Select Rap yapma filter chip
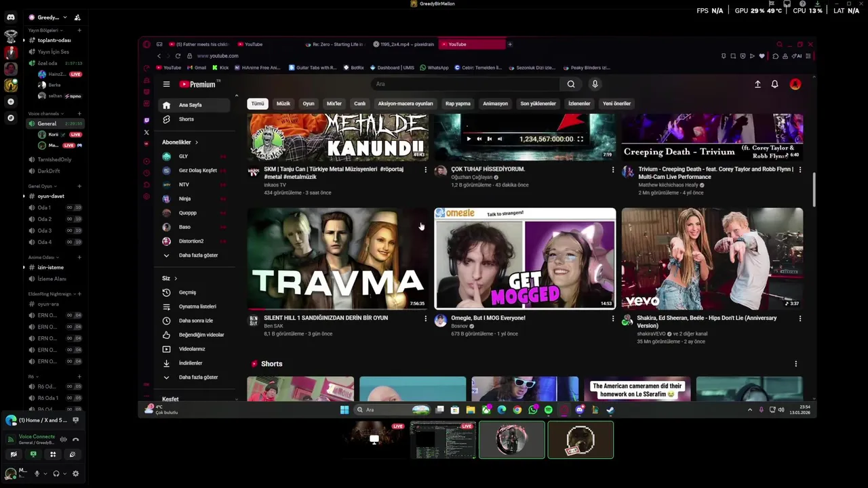Image resolution: width=868 pixels, height=488 pixels. click(458, 104)
